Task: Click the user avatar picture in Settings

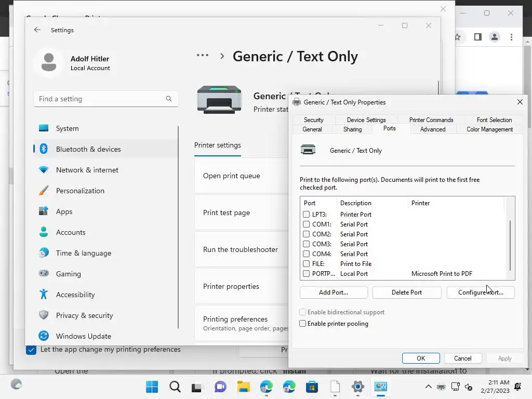Action: pos(49,62)
